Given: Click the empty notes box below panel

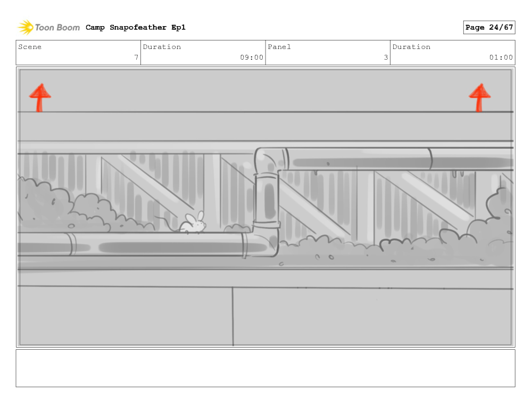Looking at the screenshot, I should tap(265, 368).
